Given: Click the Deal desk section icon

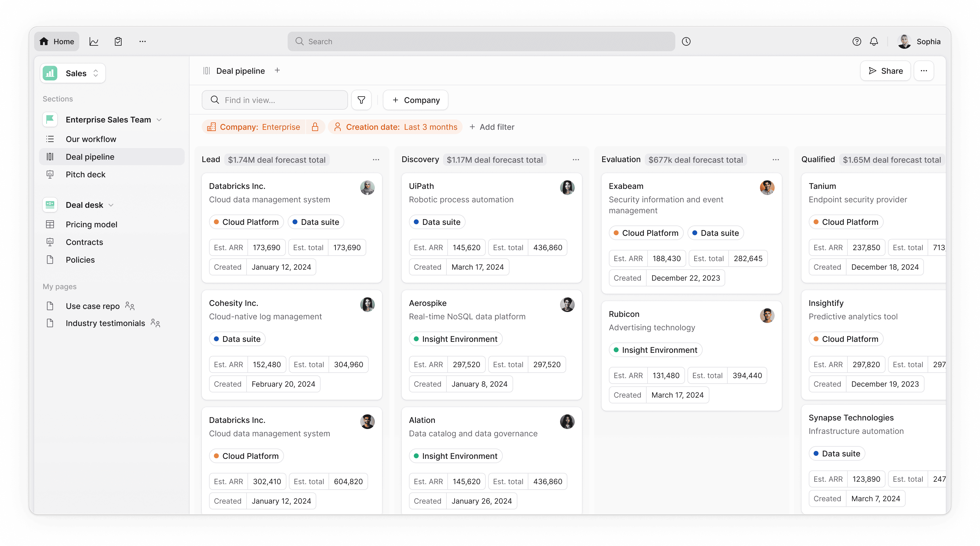Looking at the screenshot, I should coord(50,205).
